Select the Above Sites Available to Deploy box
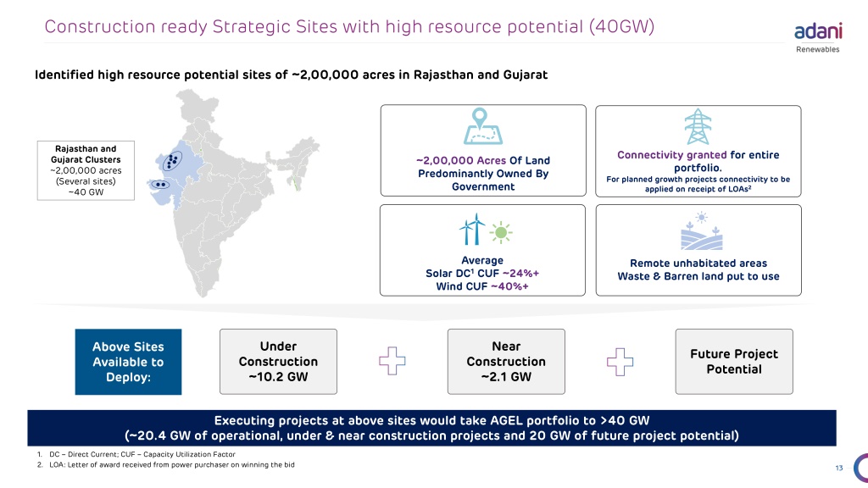Viewport: 868px width, 488px height. pyautogui.click(x=129, y=362)
